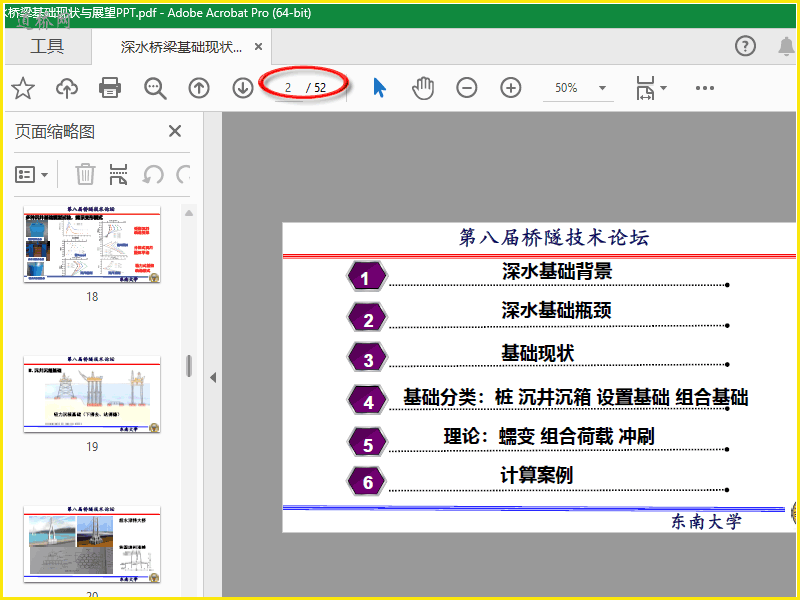Click the insert pages icon in thumbnails panel
Screen dimensions: 800x600
[x=118, y=174]
